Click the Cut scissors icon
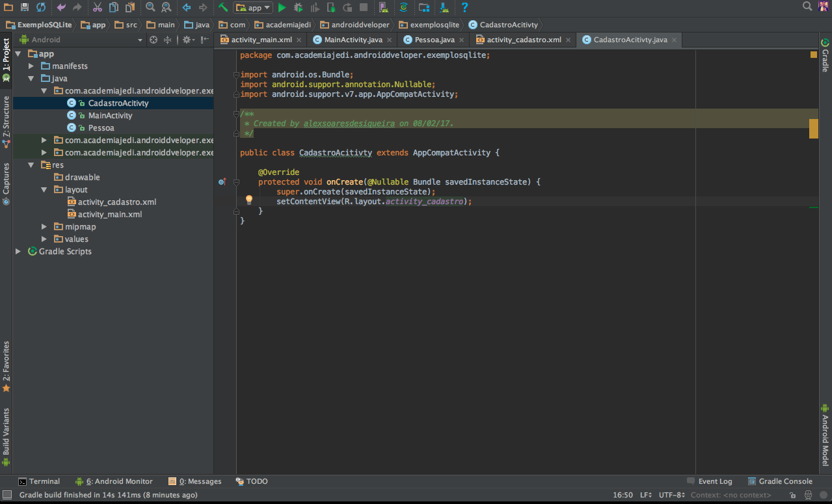Screen dimensions: 832x504 point(97,8)
